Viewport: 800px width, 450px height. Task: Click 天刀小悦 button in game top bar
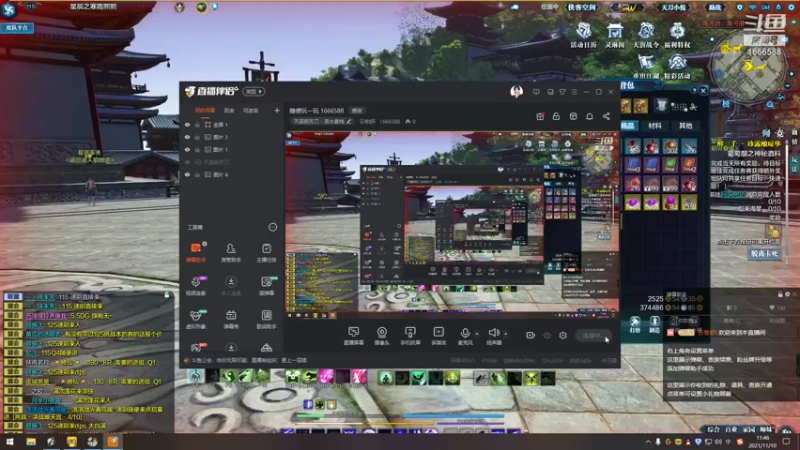[673, 7]
